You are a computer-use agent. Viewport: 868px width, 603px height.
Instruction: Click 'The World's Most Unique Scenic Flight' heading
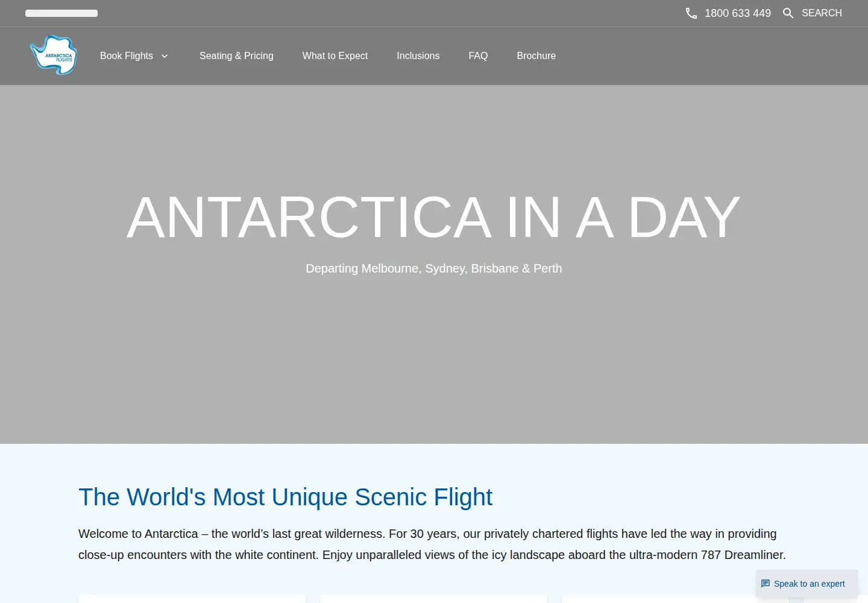(x=285, y=497)
